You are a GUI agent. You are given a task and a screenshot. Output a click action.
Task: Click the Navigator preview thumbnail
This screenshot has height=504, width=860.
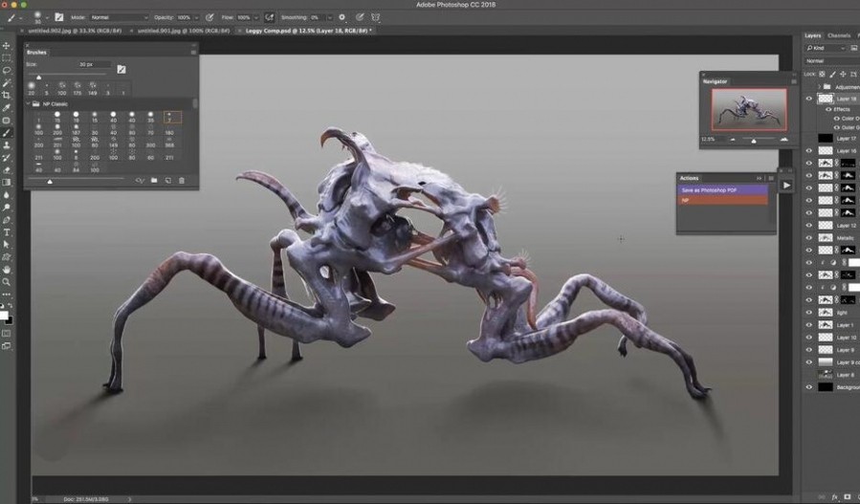(749, 110)
